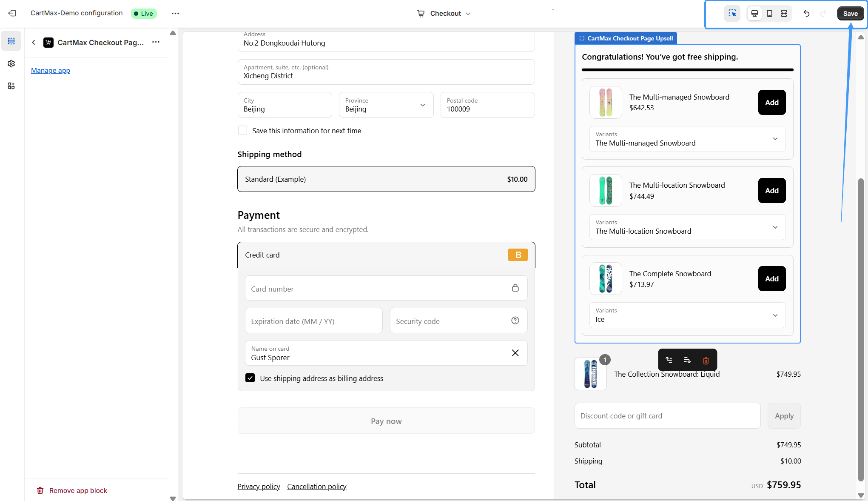
Task: Click the Discount code or gift card field
Action: (x=667, y=416)
